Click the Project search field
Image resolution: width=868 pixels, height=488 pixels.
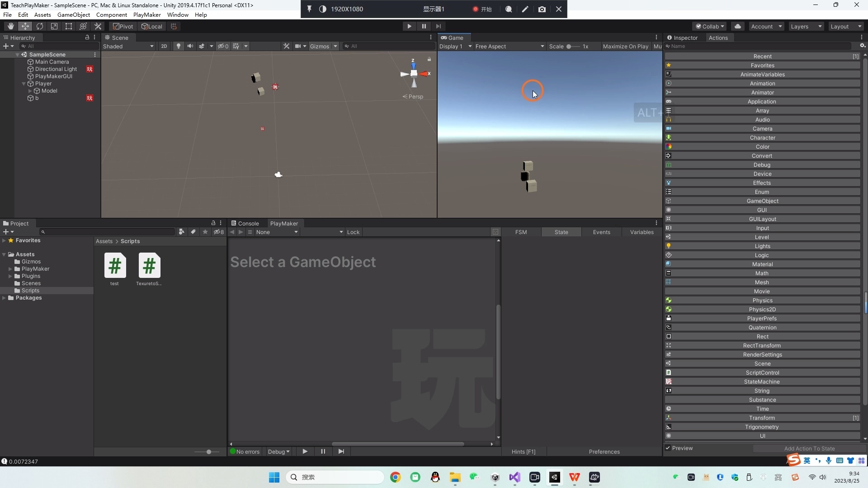[107, 232]
